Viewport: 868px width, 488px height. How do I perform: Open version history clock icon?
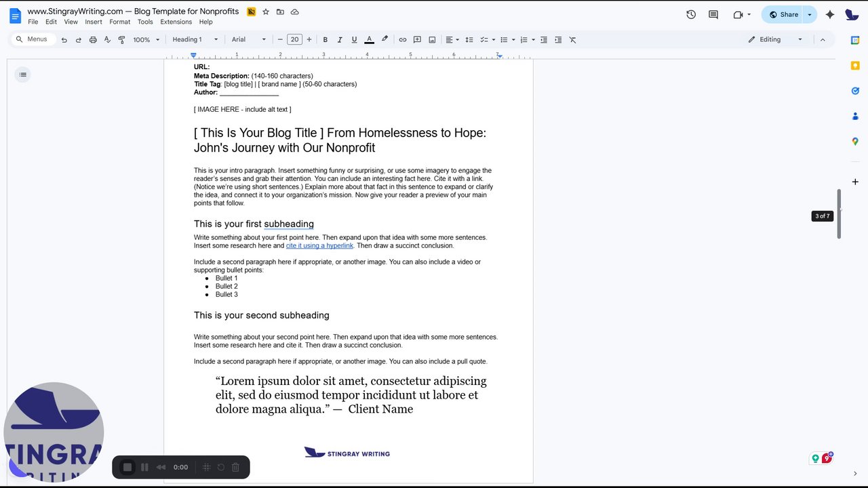(691, 14)
